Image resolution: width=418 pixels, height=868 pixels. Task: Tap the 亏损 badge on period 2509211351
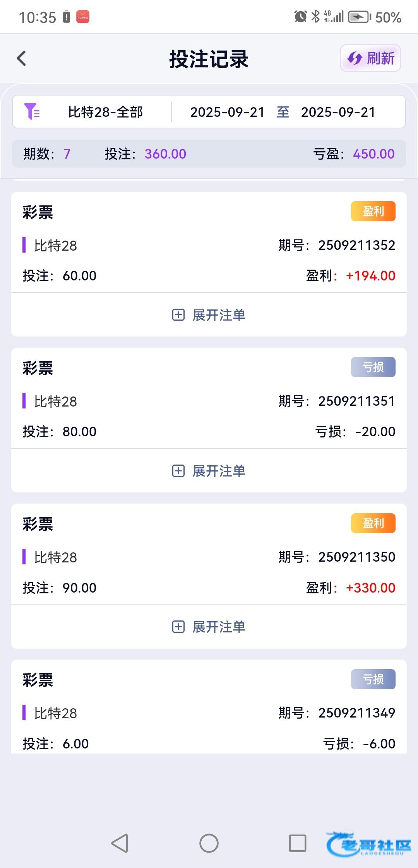(x=373, y=367)
